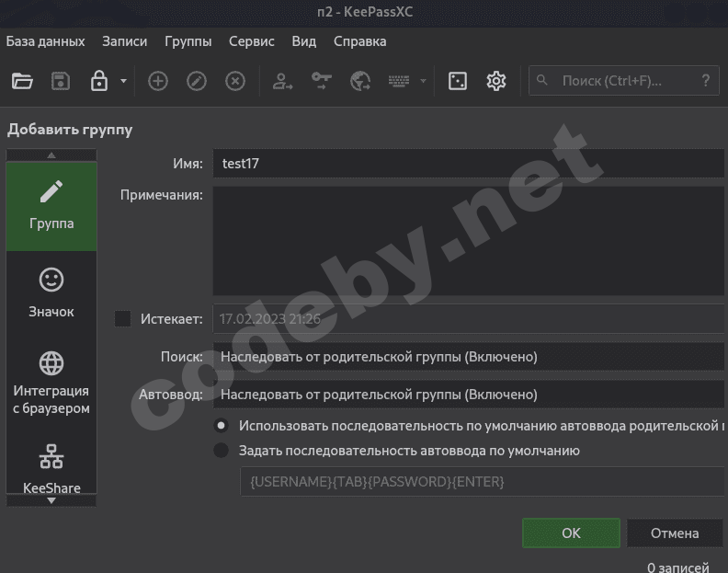Lock the database with padlock icon

tap(99, 81)
